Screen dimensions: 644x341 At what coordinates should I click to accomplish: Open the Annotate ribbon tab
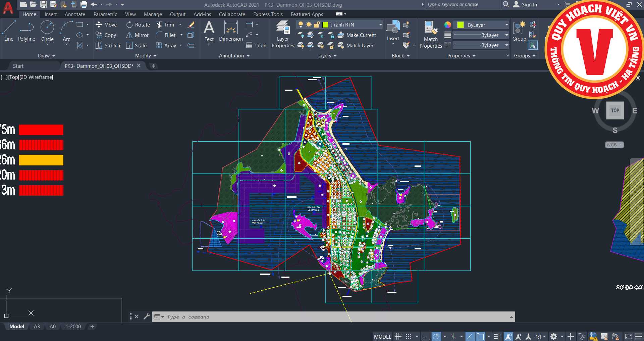tap(75, 14)
